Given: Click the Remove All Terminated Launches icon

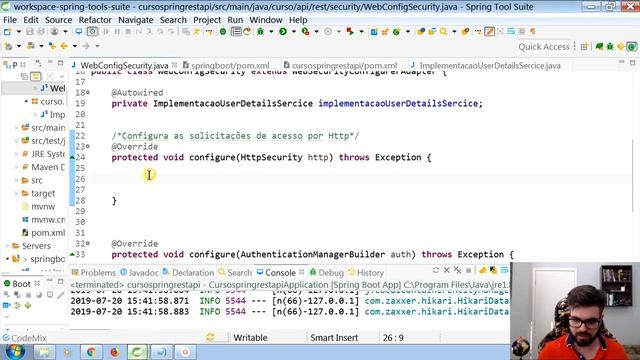Looking at the screenshot, I should tap(458, 270).
